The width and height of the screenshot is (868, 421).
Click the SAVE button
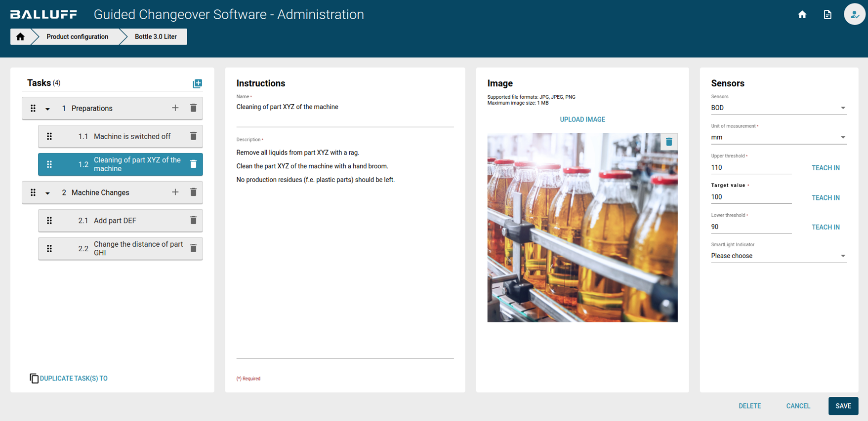(x=843, y=406)
